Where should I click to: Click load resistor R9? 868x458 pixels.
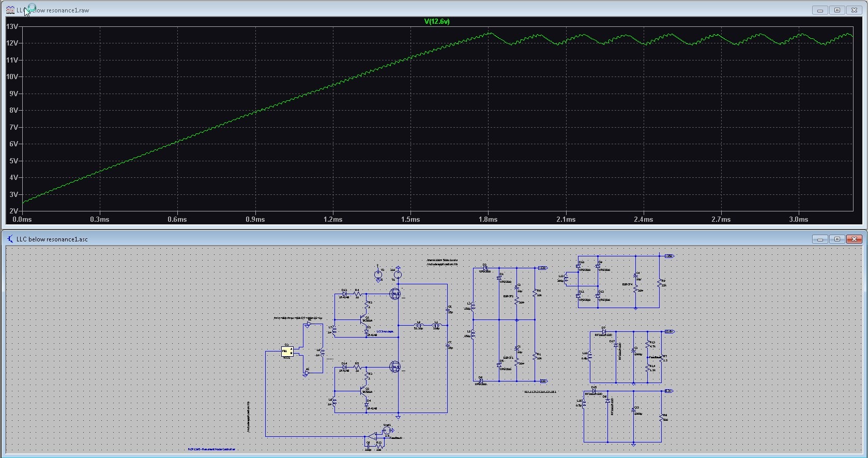coord(659,282)
